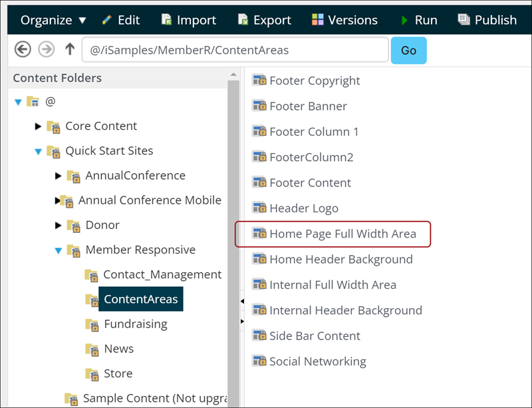The width and height of the screenshot is (532, 408).
Task: Navigate up one folder level
Action: (x=70, y=49)
